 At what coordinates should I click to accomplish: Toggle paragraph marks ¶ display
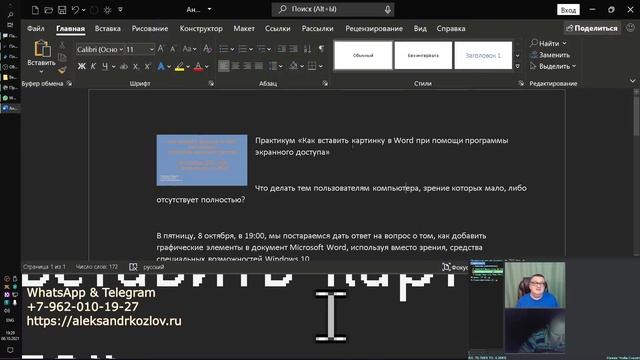[322, 49]
